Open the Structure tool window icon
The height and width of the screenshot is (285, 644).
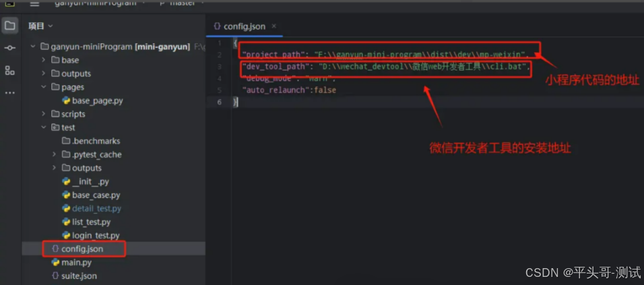pos(10,70)
